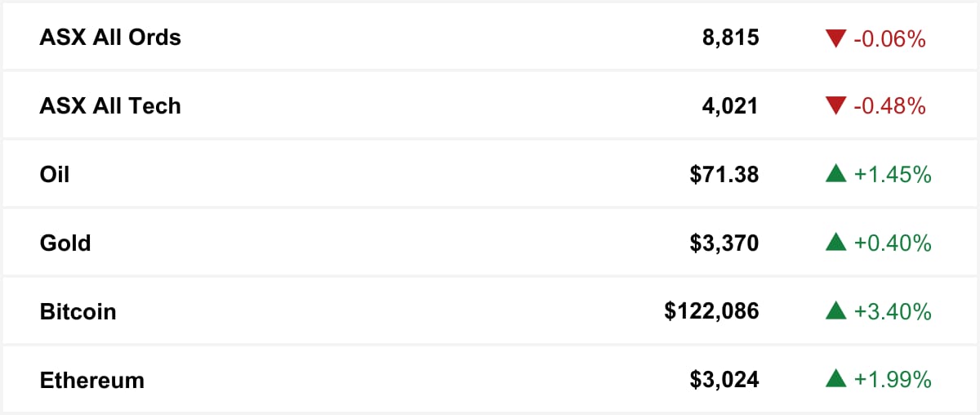Click the $71.38 oil price
Image resolution: width=980 pixels, height=415 pixels.
tap(724, 175)
